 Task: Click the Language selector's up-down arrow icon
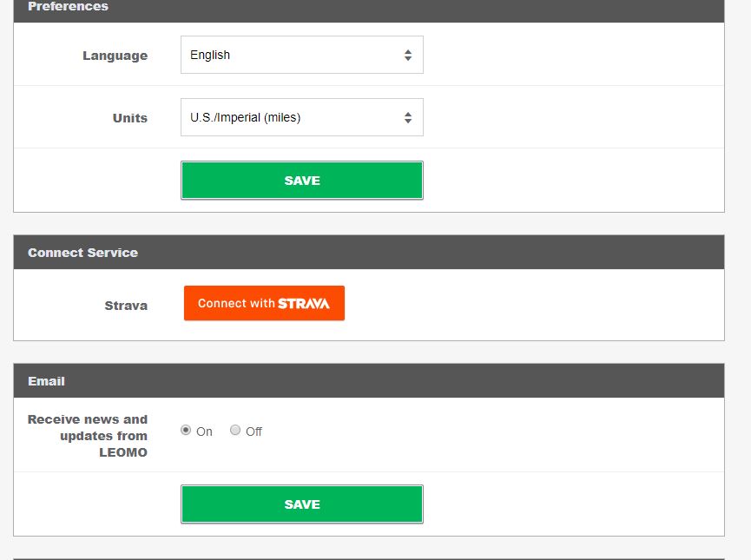408,56
